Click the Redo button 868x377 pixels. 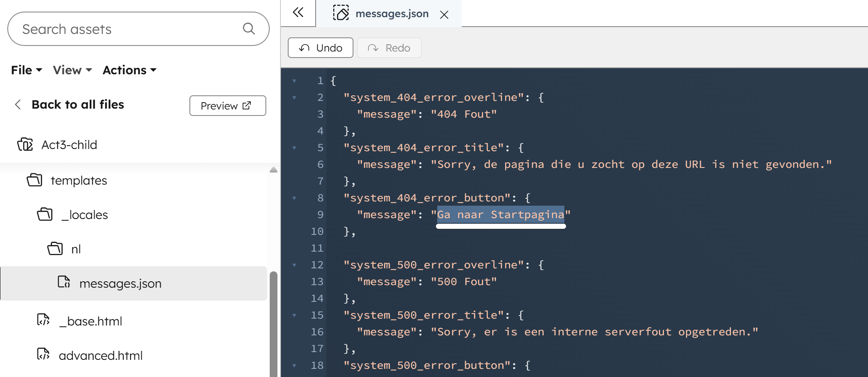point(389,48)
